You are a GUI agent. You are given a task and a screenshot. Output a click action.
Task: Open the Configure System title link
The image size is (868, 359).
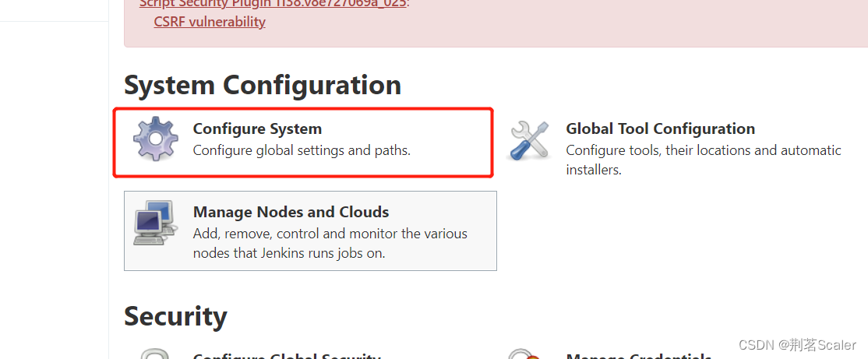[x=257, y=128]
